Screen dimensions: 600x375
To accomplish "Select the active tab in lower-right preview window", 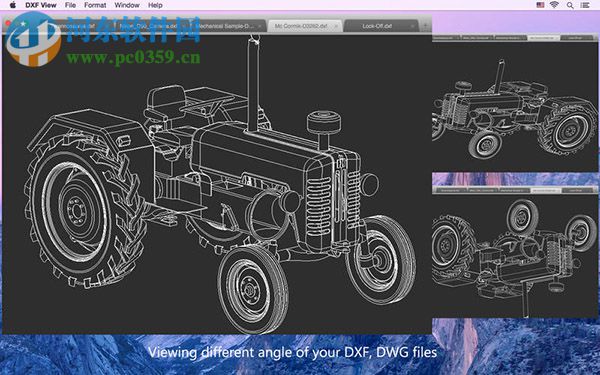I will [546, 190].
